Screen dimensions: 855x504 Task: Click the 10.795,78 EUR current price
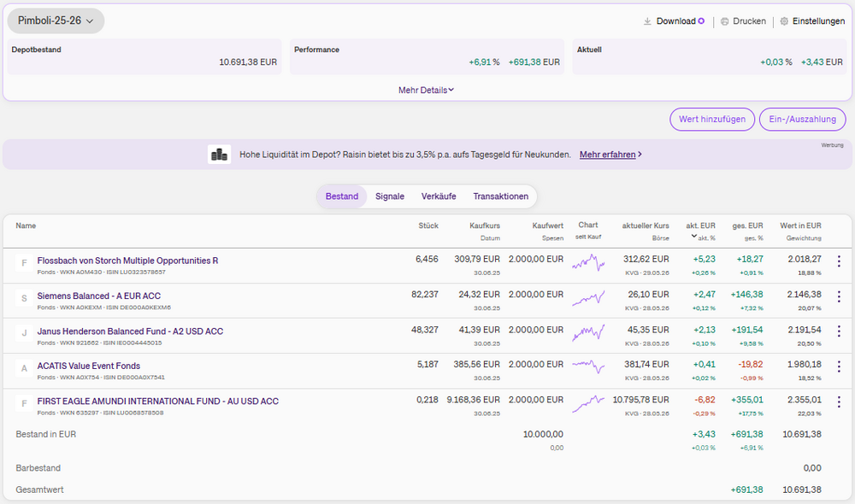pyautogui.click(x=640, y=400)
